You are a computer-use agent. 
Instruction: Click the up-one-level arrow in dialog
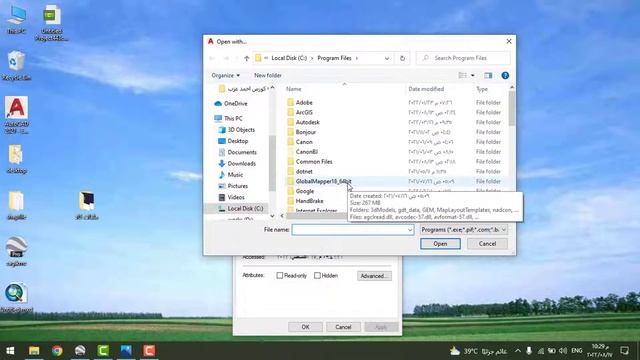247,58
